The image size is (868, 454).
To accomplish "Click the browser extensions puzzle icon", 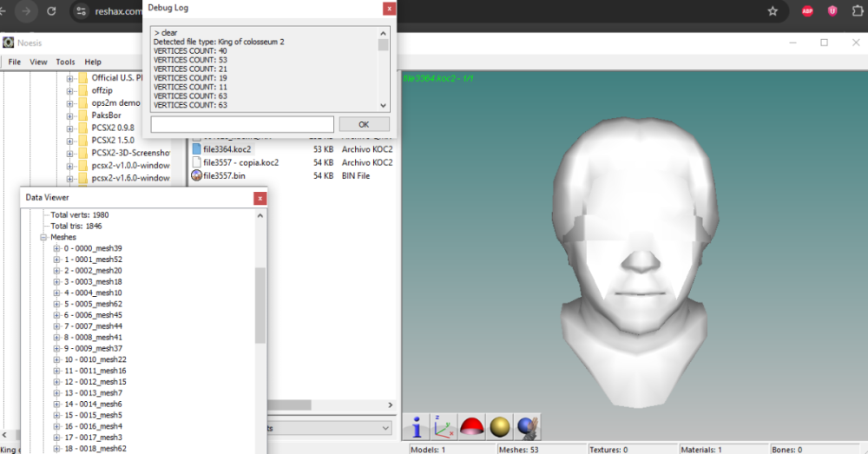I will click(x=858, y=11).
